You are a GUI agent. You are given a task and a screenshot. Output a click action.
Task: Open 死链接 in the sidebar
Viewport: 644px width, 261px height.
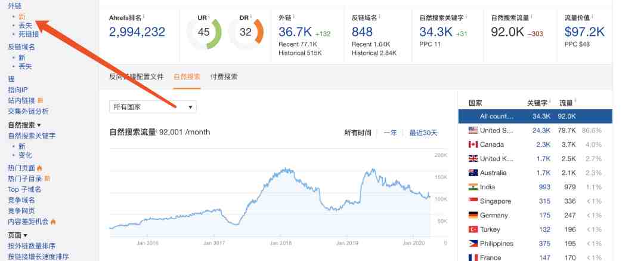(x=29, y=34)
